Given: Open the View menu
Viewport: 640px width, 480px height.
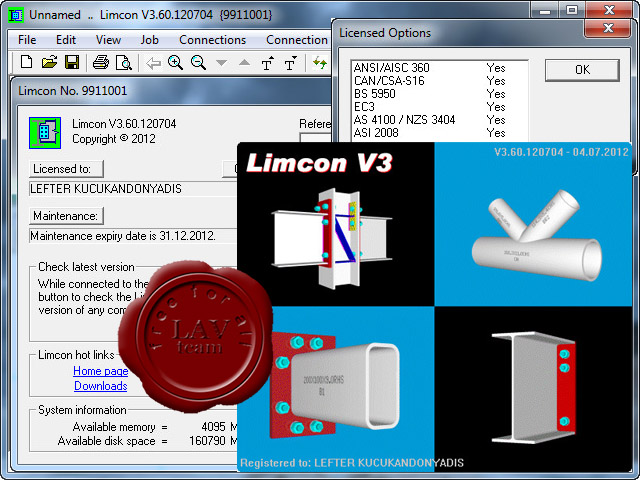Looking at the screenshot, I should pyautogui.click(x=108, y=40).
